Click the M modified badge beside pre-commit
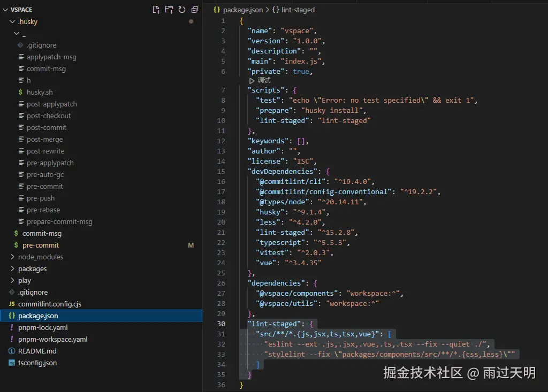The width and height of the screenshot is (548, 392). point(191,245)
